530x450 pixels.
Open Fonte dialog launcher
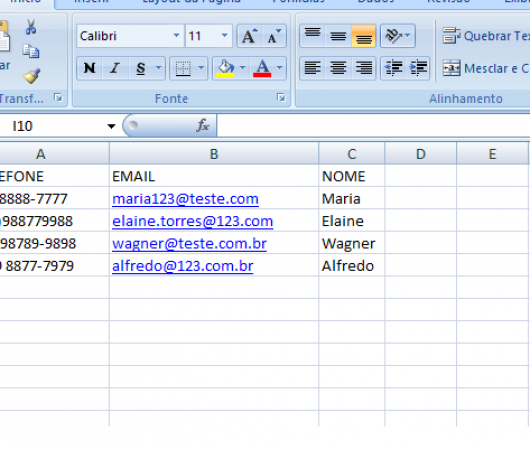coord(281,98)
